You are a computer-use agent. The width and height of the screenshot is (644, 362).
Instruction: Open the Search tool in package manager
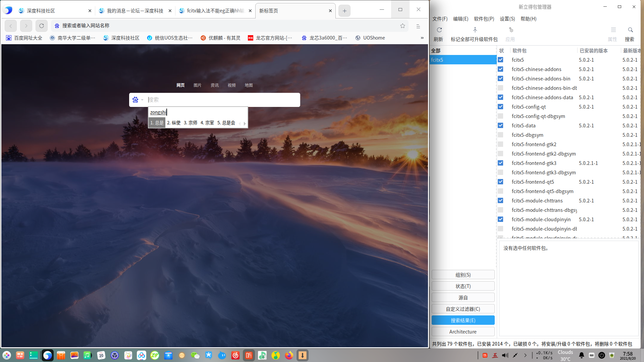[x=630, y=30]
